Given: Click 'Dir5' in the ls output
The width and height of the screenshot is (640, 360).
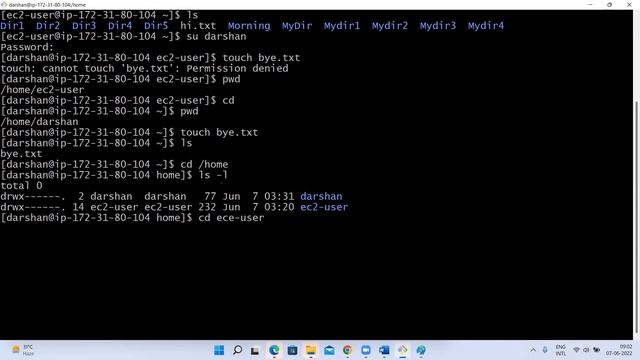Looking at the screenshot, I should tap(156, 26).
